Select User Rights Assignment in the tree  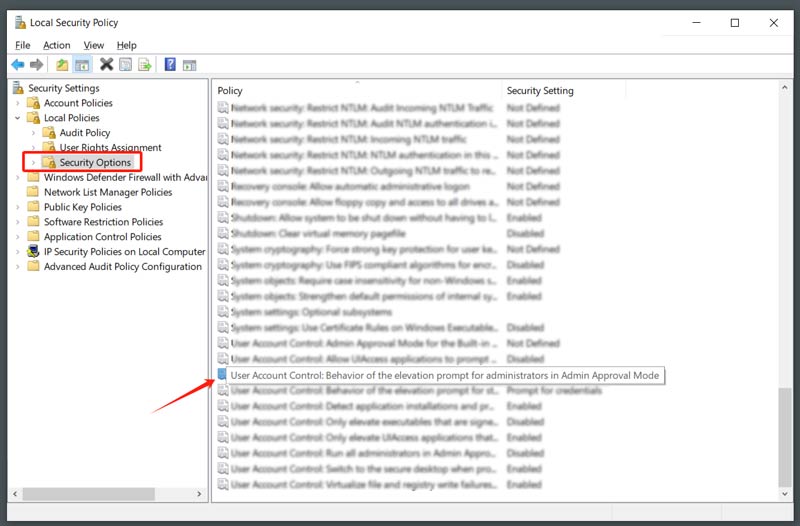(x=110, y=147)
